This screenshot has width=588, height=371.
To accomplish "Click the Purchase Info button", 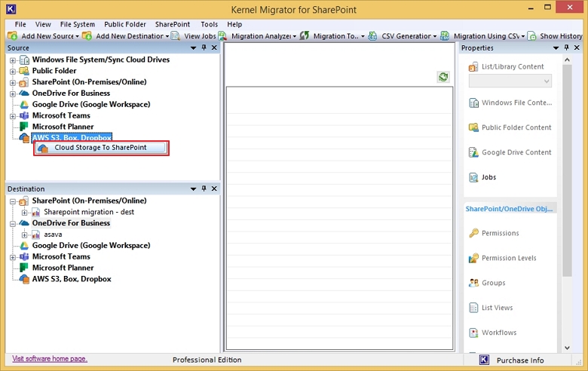I will (x=520, y=360).
